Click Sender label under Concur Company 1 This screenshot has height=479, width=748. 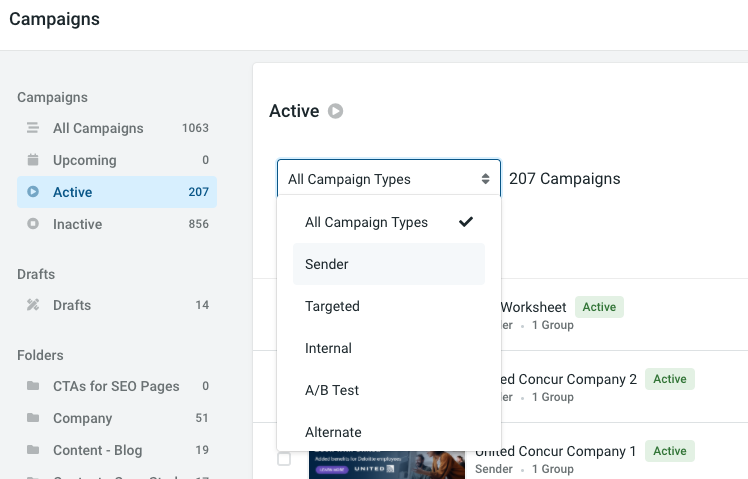click(494, 469)
